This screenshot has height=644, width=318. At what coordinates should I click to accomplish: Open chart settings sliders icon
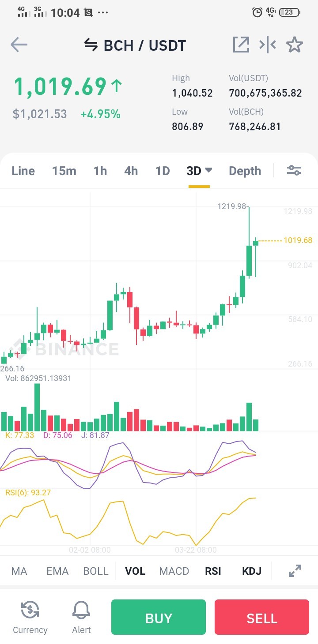[294, 170]
